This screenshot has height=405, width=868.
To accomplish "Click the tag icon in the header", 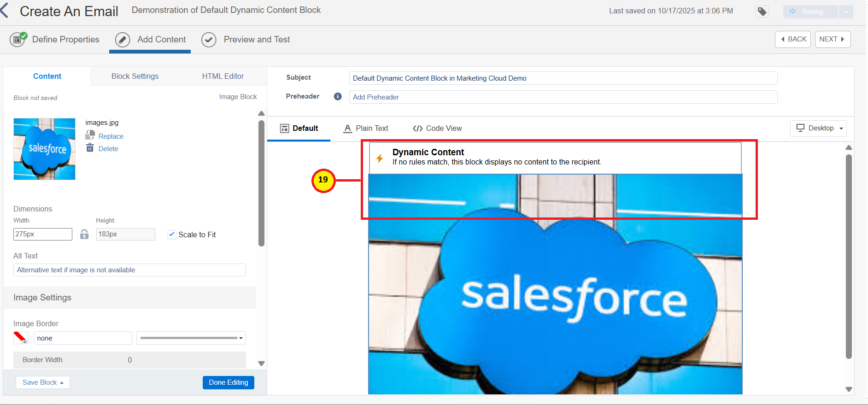I will click(x=762, y=12).
